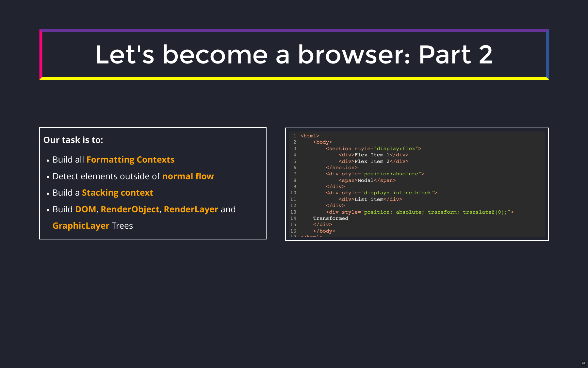Click the "Flex Item 2" code line

373,161
